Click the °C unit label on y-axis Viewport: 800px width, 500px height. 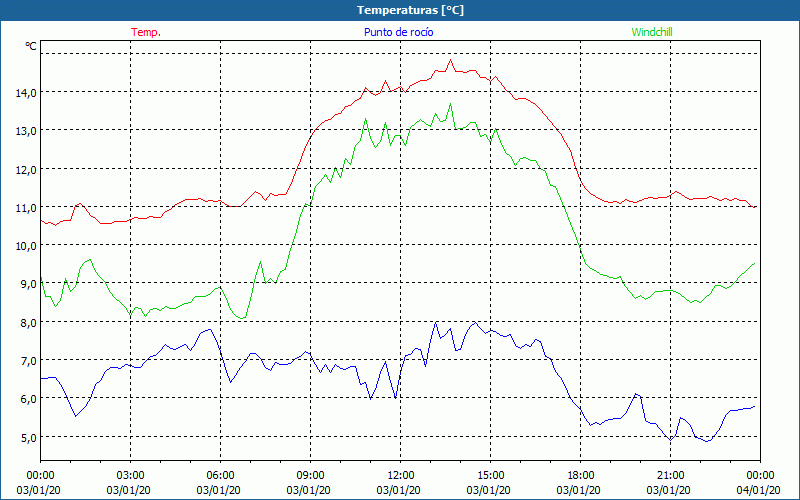click(x=31, y=46)
